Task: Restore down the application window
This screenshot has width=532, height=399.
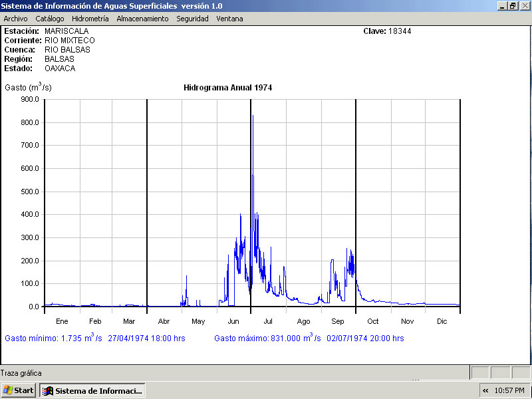Action: [x=513, y=5]
